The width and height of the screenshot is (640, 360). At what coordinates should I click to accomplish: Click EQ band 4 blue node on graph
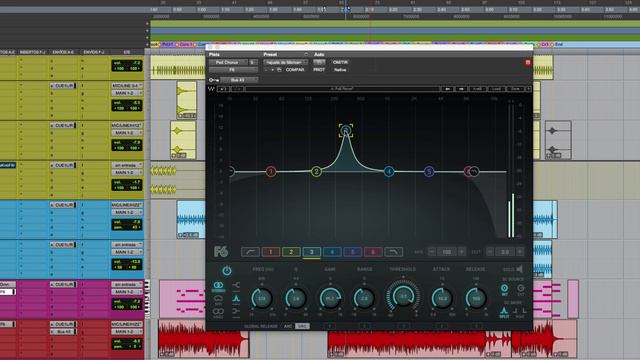point(389,171)
